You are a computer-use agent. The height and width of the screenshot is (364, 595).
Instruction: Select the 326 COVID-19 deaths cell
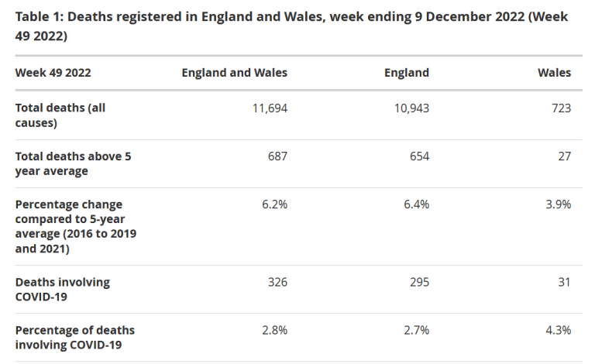coord(277,283)
